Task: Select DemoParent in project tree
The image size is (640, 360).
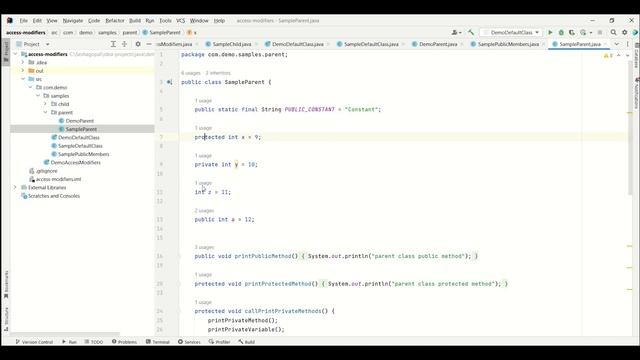Action: point(80,121)
